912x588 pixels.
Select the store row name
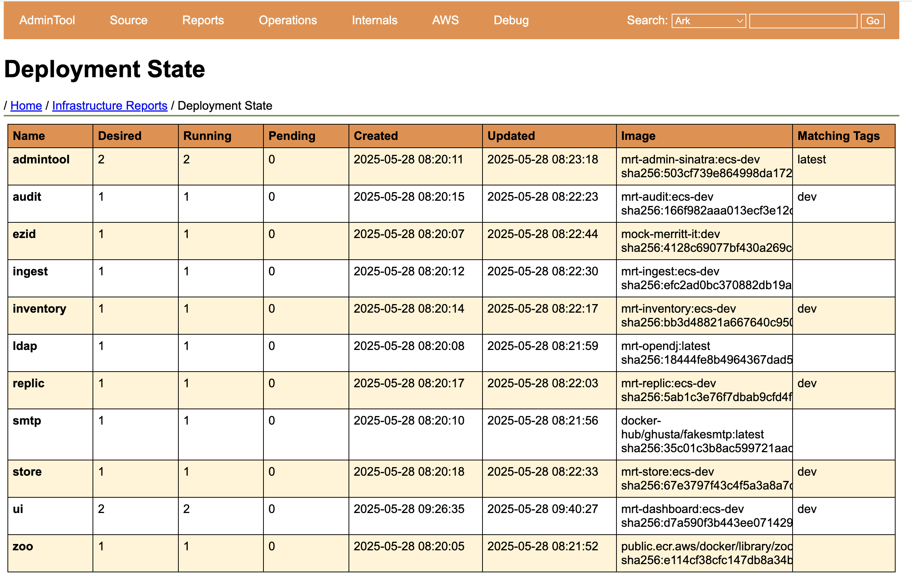(27, 472)
